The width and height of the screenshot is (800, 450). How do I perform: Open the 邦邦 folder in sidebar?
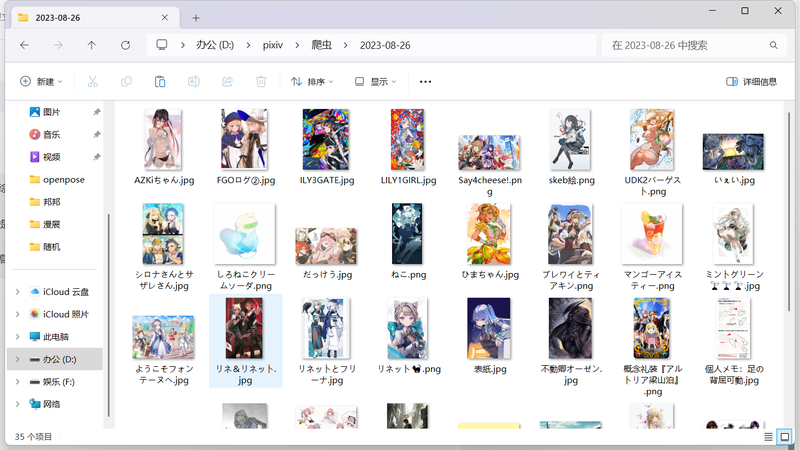click(45, 202)
